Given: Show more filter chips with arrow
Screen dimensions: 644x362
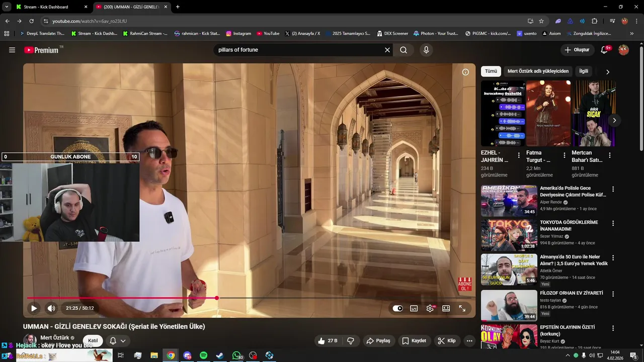Looking at the screenshot, I should pyautogui.click(x=607, y=72).
